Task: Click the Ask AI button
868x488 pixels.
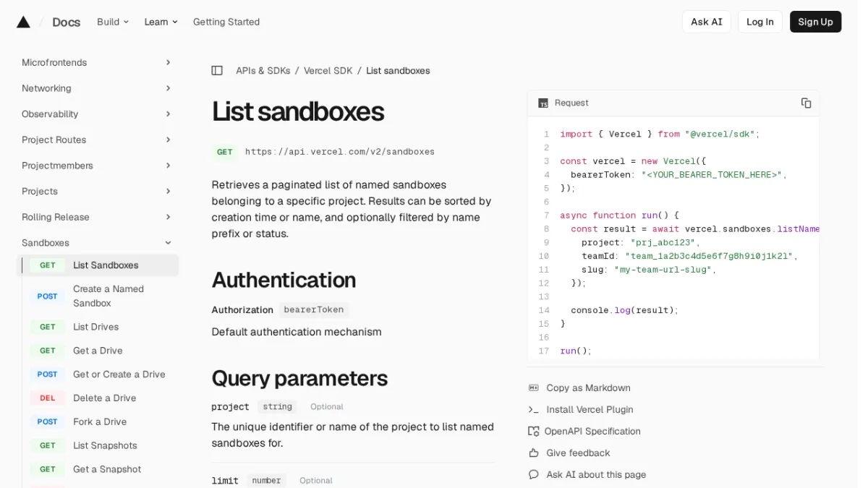Action: point(706,22)
